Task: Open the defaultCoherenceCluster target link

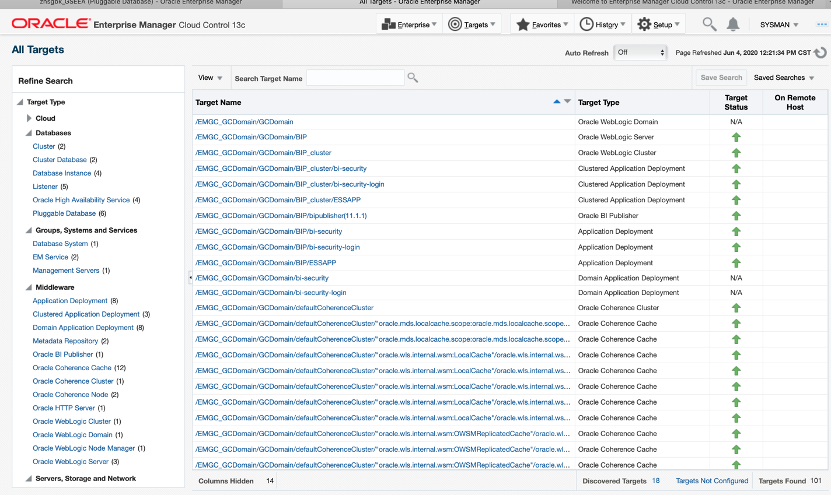Action: [284, 308]
